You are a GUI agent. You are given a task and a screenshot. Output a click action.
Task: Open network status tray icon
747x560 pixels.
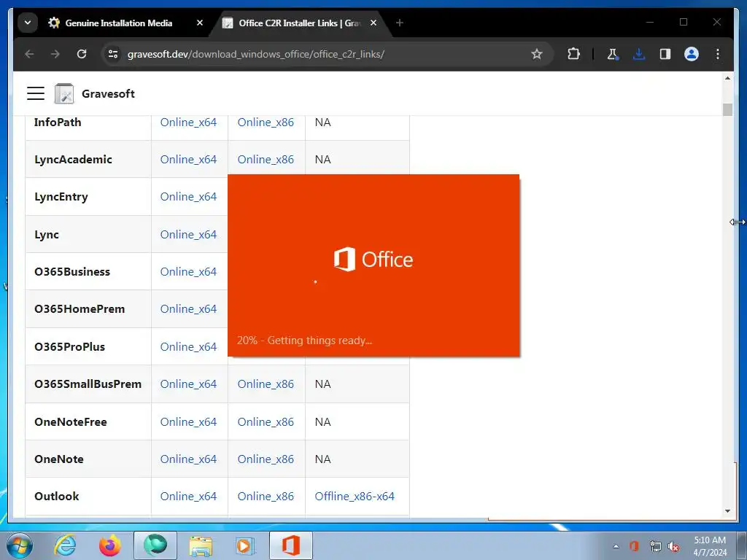tap(655, 546)
